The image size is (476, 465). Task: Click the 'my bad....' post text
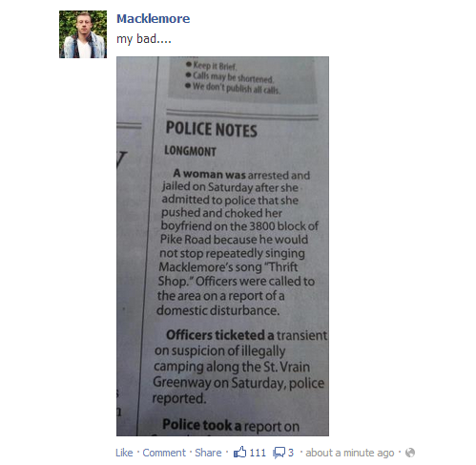144,39
